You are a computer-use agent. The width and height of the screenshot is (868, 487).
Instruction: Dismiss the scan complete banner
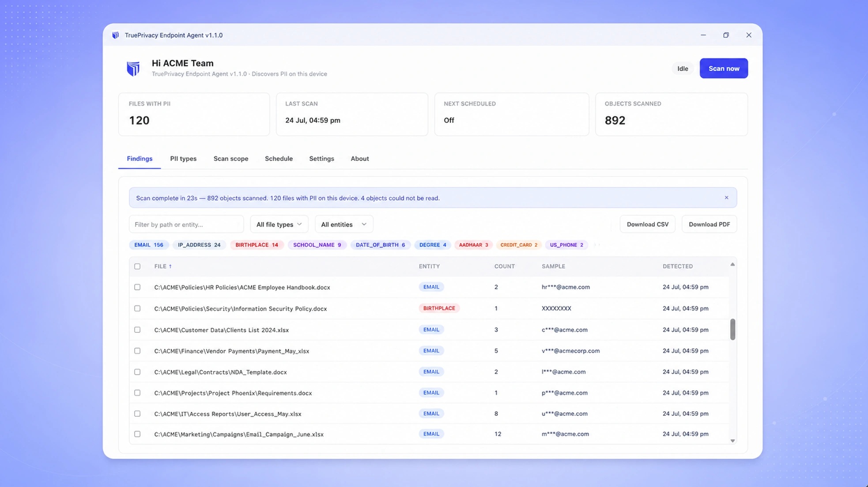coord(726,198)
